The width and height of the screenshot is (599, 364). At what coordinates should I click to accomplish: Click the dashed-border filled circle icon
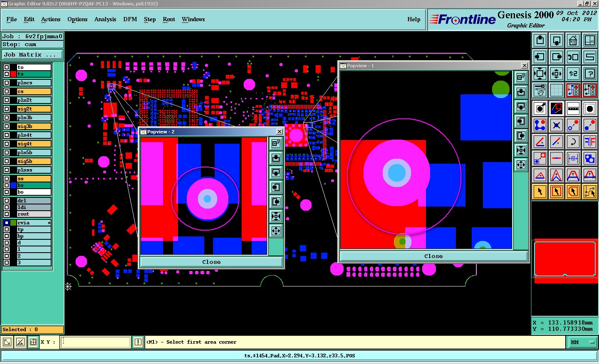tap(590, 108)
